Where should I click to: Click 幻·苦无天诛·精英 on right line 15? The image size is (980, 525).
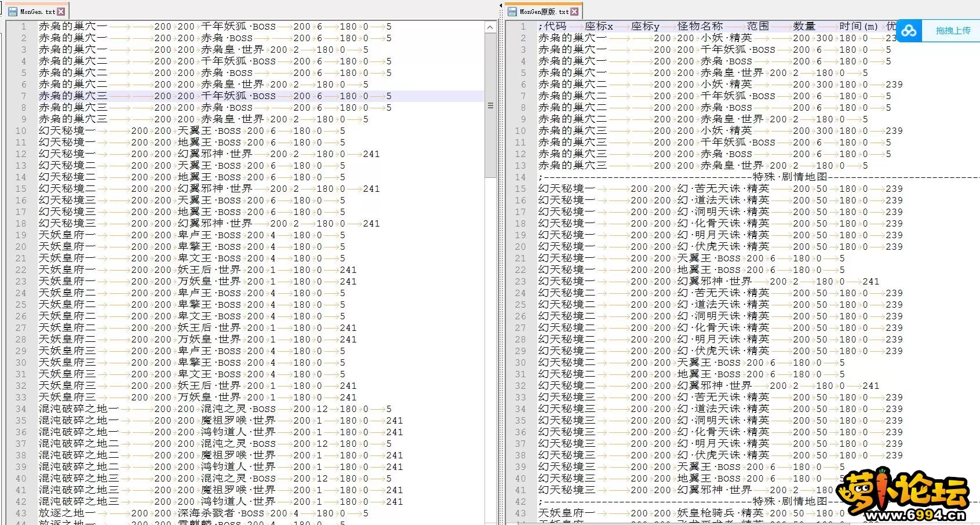[x=723, y=189]
